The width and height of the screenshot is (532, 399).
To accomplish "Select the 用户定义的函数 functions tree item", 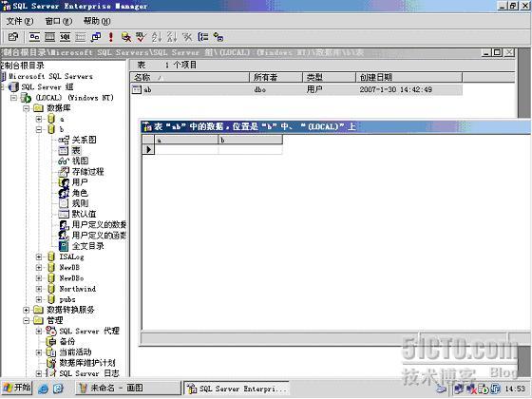I will 99,236.
